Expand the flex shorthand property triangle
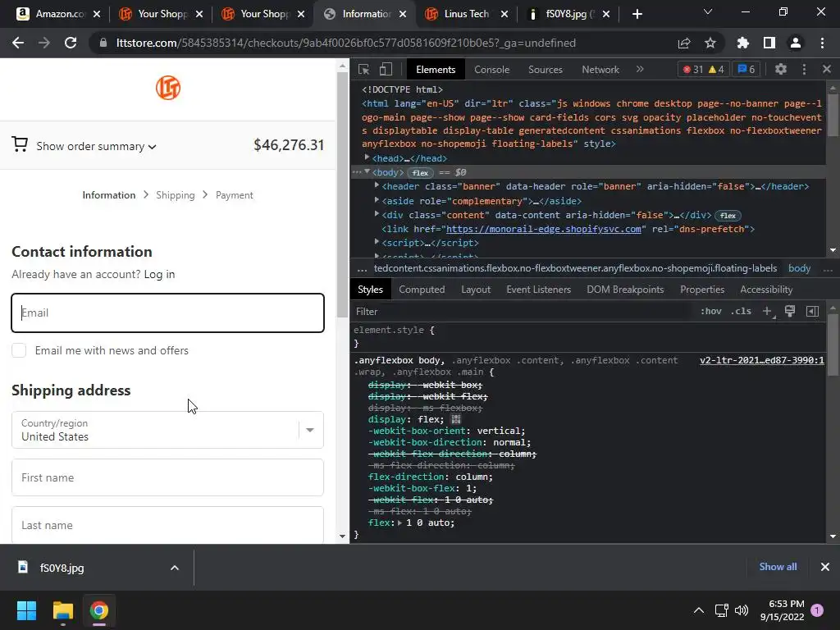The width and height of the screenshot is (840, 630). click(399, 523)
